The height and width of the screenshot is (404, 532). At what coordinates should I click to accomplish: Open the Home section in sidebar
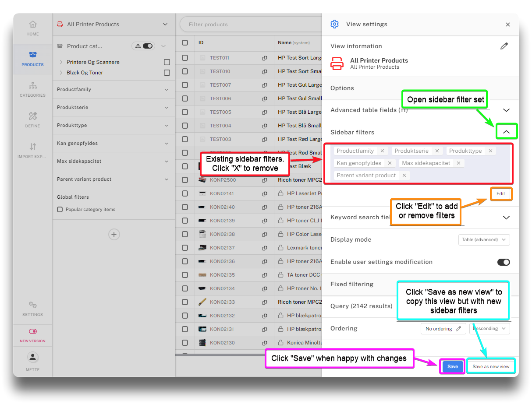coord(32,28)
